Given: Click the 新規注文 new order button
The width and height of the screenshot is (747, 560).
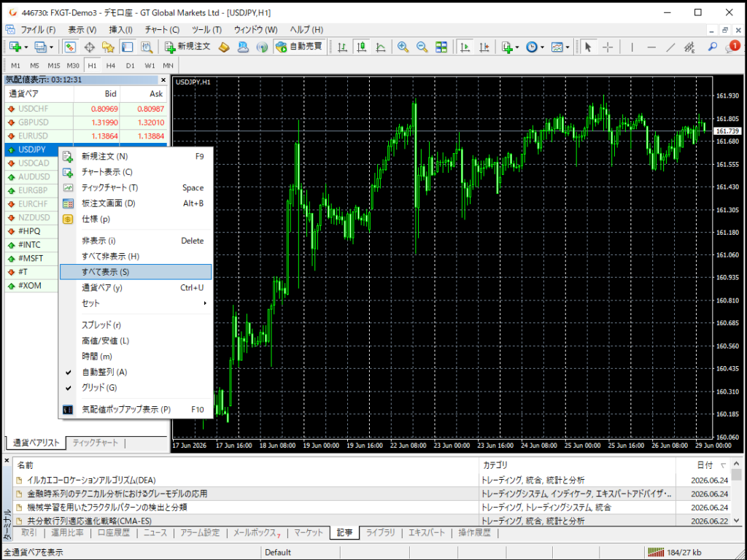Looking at the screenshot, I should pyautogui.click(x=187, y=47).
